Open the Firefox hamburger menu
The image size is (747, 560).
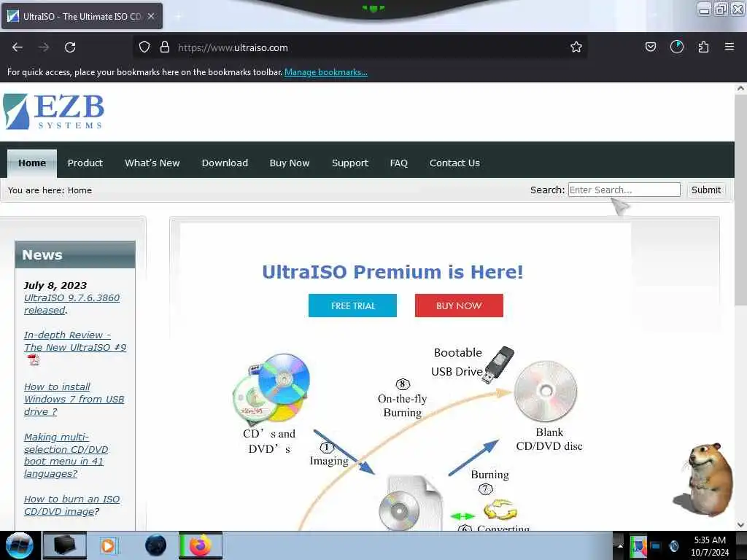tap(729, 47)
